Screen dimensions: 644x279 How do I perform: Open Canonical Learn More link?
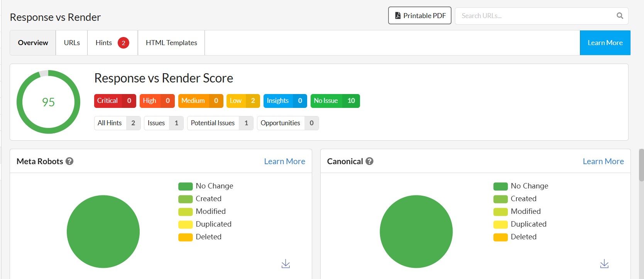pyautogui.click(x=603, y=161)
